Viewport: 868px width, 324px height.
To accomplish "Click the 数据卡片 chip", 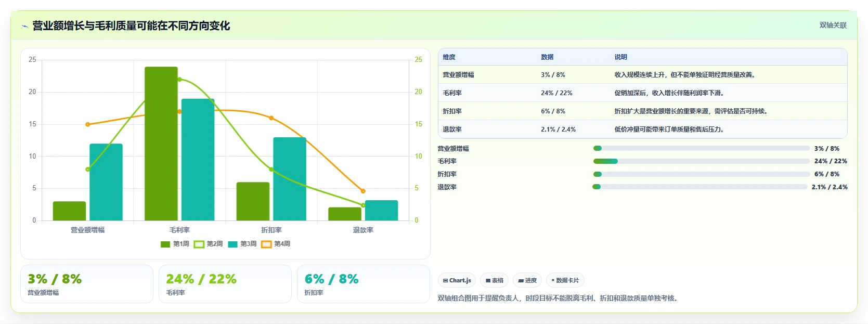I will pyautogui.click(x=565, y=280).
